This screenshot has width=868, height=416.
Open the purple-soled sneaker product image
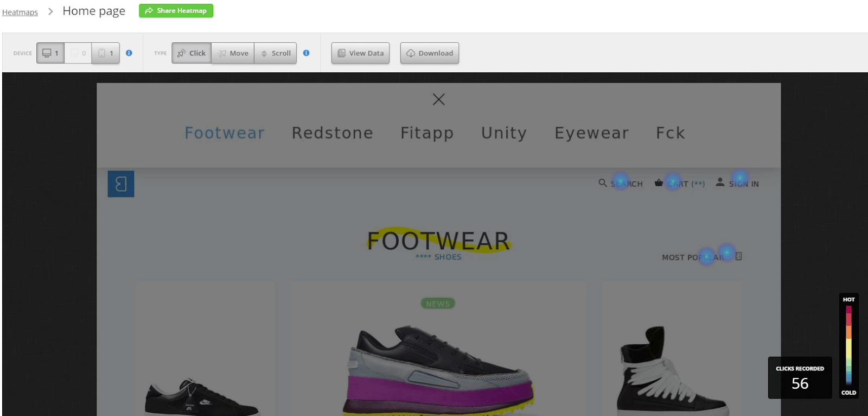[x=439, y=371]
